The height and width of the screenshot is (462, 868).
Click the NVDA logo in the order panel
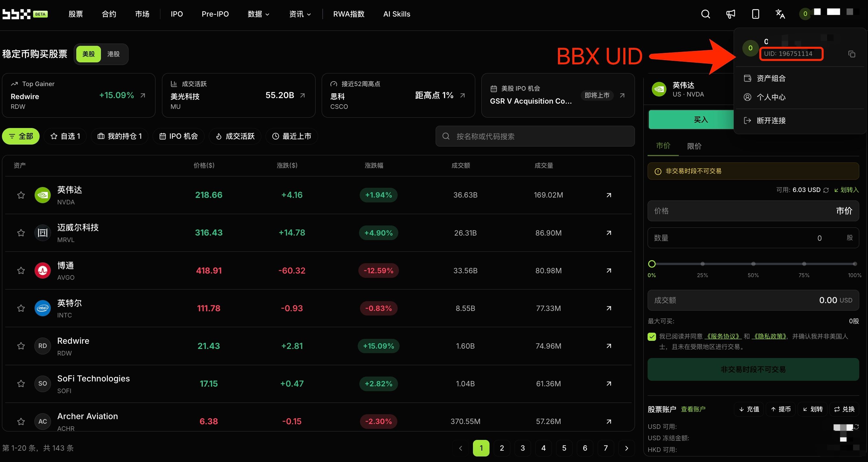tap(659, 89)
